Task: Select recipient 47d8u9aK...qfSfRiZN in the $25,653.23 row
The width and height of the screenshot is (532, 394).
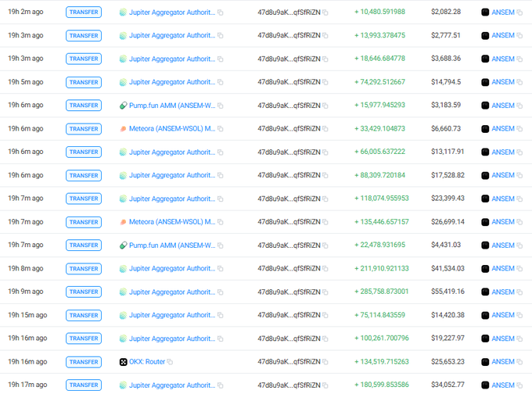Action: [289, 362]
